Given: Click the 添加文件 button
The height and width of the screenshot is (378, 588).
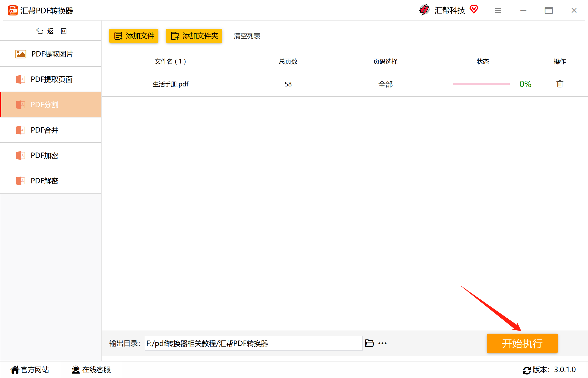Looking at the screenshot, I should (134, 36).
